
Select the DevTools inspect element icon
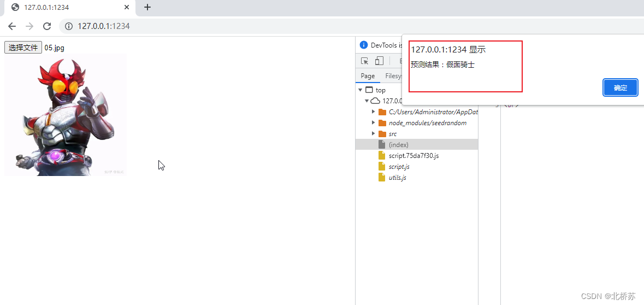[x=365, y=61]
